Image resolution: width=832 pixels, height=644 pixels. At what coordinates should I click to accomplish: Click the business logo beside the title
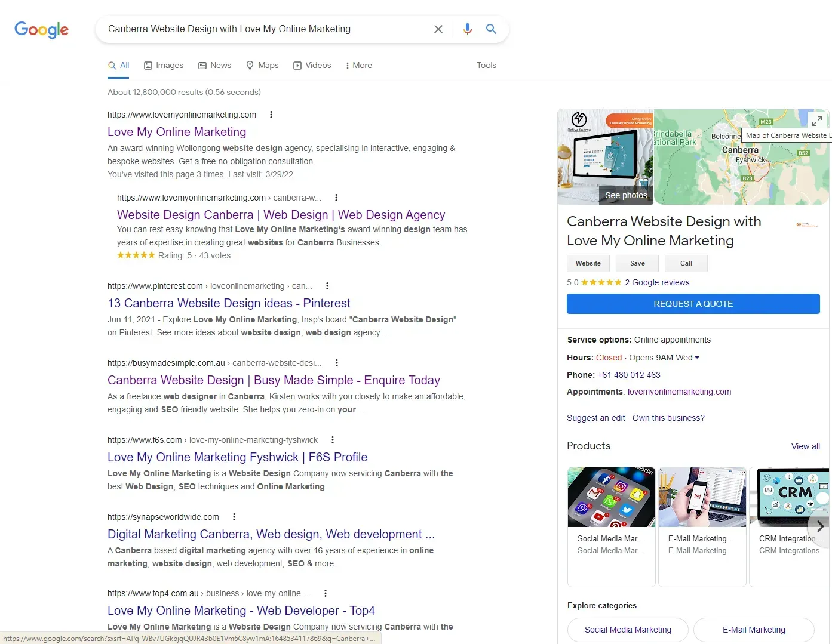(807, 225)
